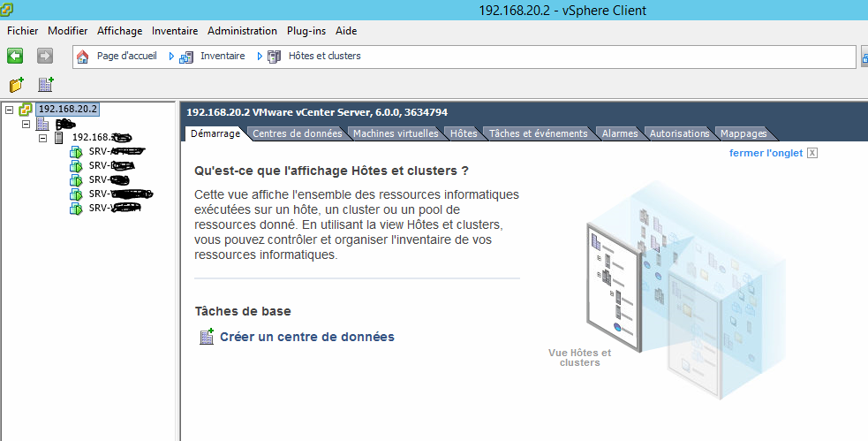Click the New Folder toolbar icon

[17, 85]
